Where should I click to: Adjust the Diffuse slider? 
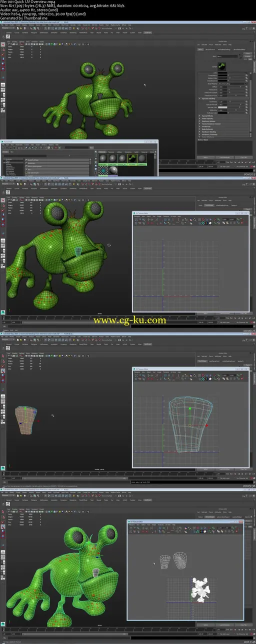click(x=236, y=86)
